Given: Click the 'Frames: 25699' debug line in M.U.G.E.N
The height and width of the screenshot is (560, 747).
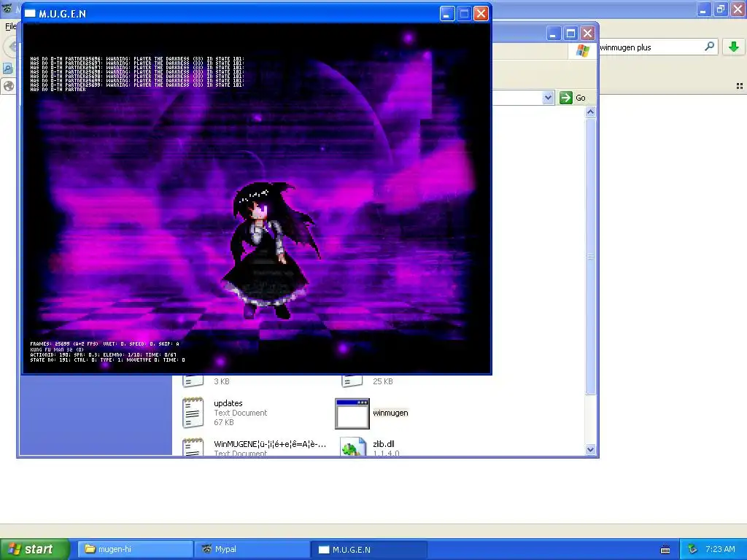Looking at the screenshot, I should click(105, 344).
